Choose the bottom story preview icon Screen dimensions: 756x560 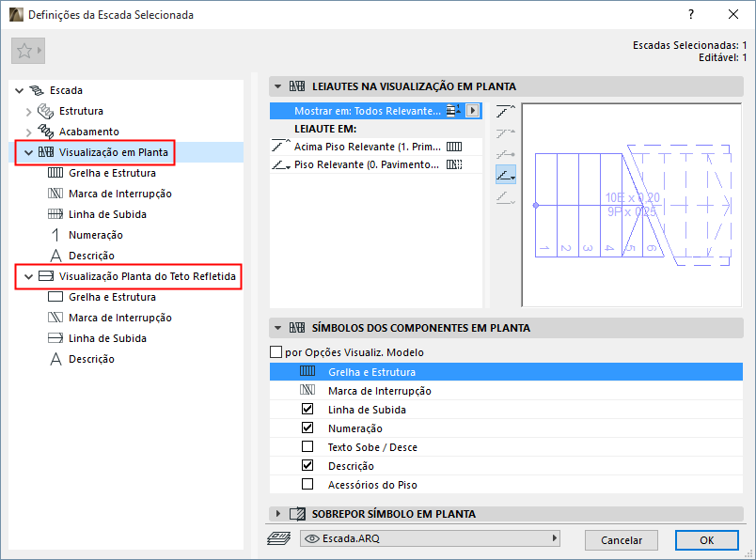(x=505, y=197)
